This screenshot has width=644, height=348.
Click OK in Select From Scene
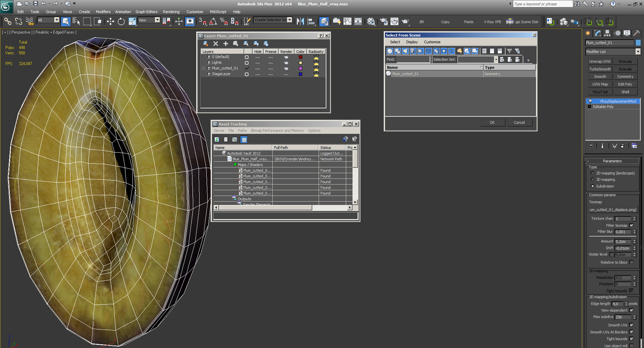492,122
